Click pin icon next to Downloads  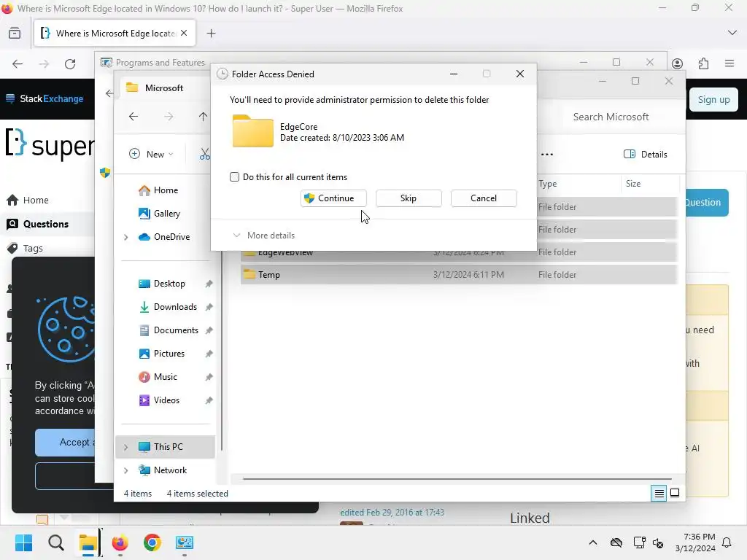[209, 307]
